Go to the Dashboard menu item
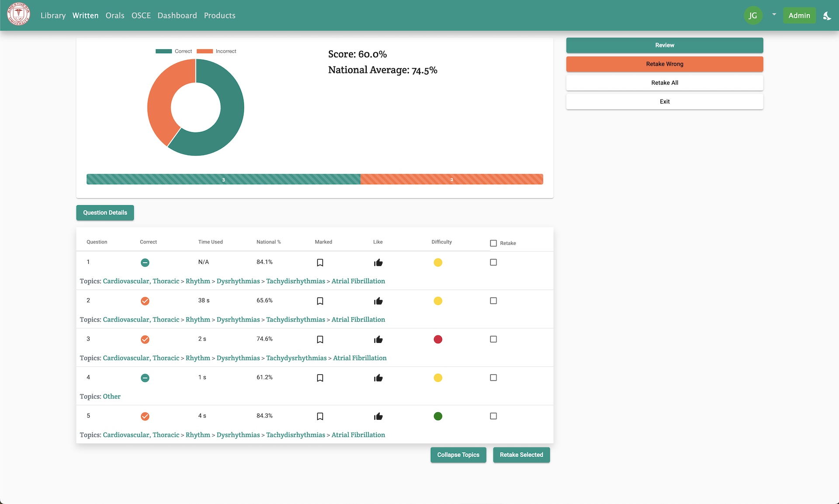This screenshot has width=839, height=504. coord(177,16)
